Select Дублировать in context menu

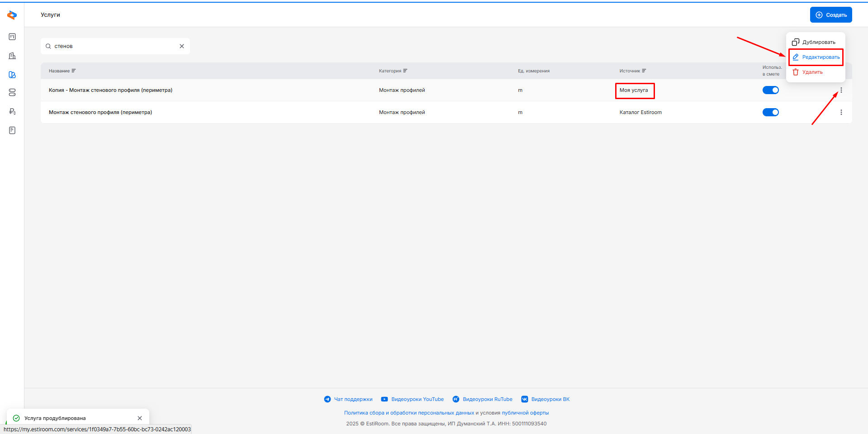point(814,42)
